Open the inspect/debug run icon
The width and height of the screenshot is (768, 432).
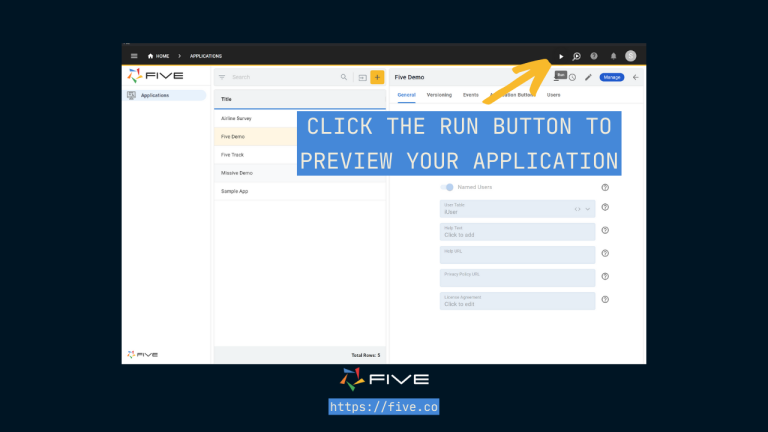(x=577, y=56)
